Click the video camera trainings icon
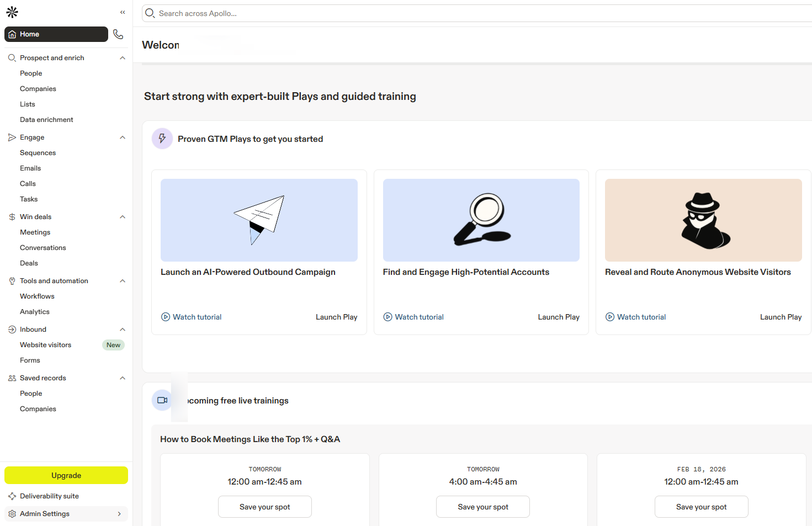Screen dimensions: 812x526 tap(162, 400)
